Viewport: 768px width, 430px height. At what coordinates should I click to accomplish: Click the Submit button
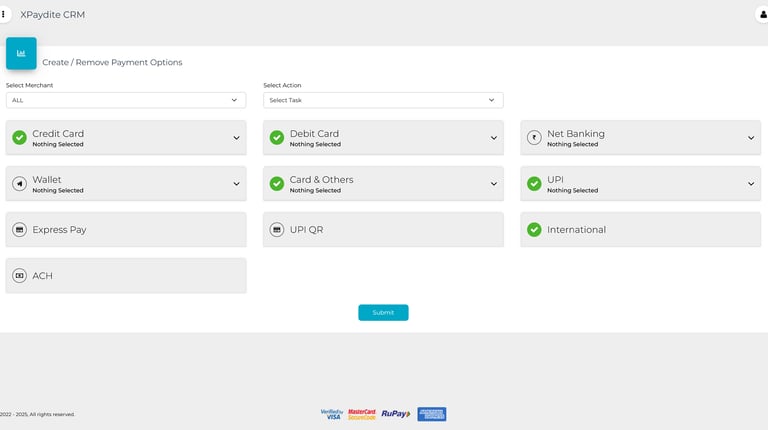point(383,312)
